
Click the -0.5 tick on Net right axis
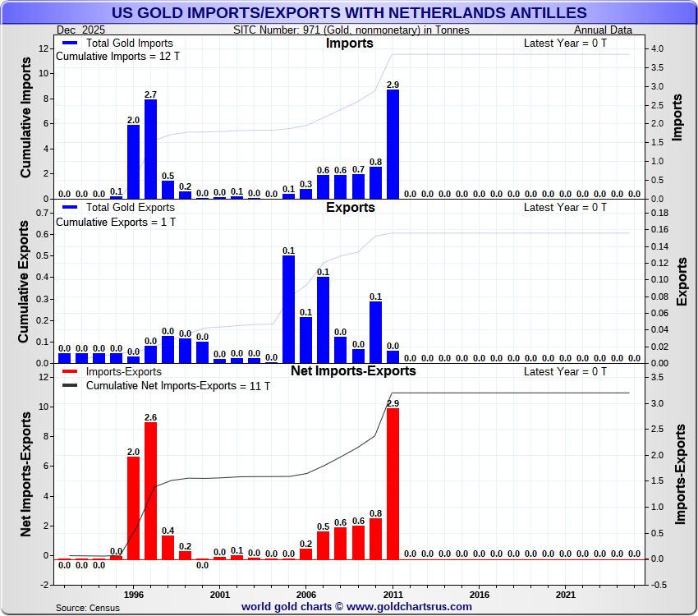(x=659, y=585)
